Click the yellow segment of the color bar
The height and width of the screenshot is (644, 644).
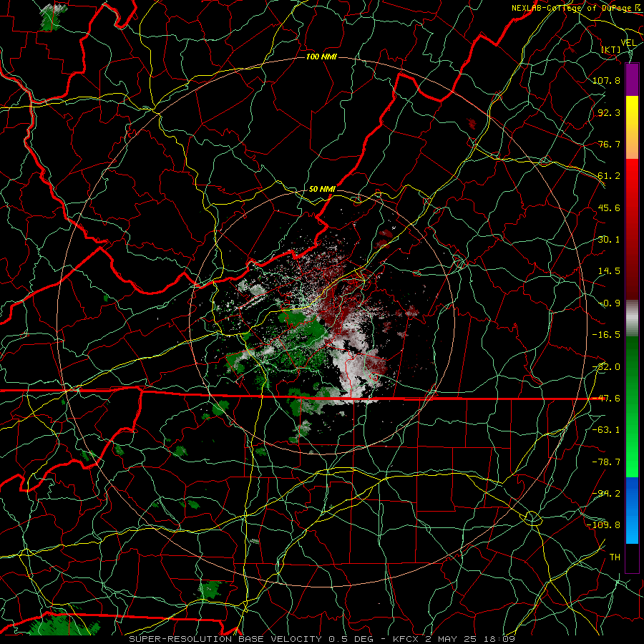pos(632,127)
